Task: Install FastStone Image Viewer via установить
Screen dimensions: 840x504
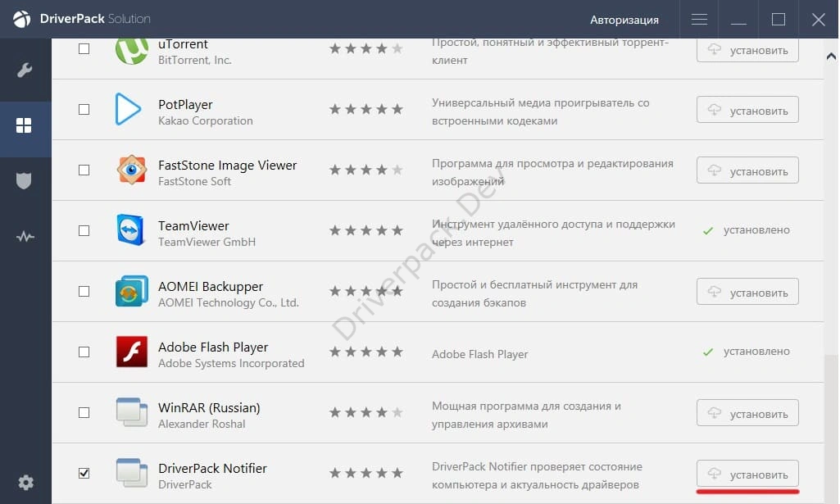Action: (747, 170)
